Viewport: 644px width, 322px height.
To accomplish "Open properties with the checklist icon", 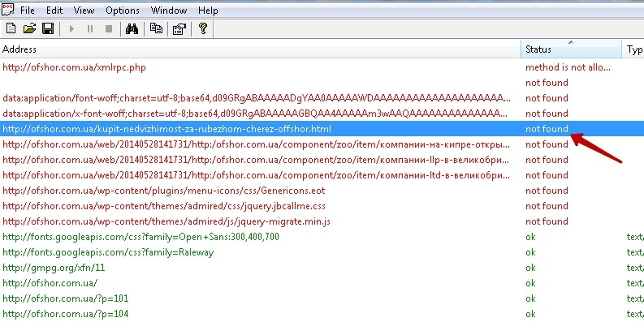I will click(179, 28).
